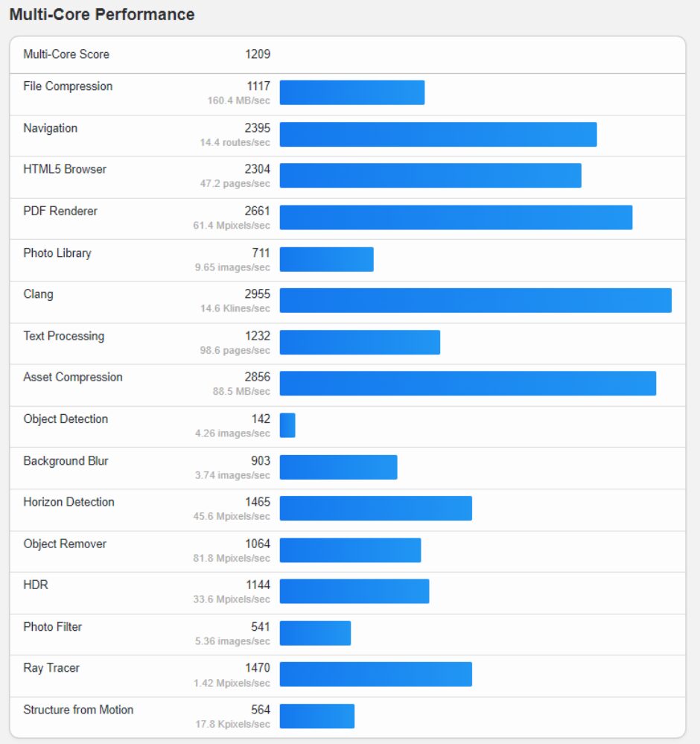Click the Object Detection score bar
The image size is (700, 744).
pyautogui.click(x=287, y=425)
